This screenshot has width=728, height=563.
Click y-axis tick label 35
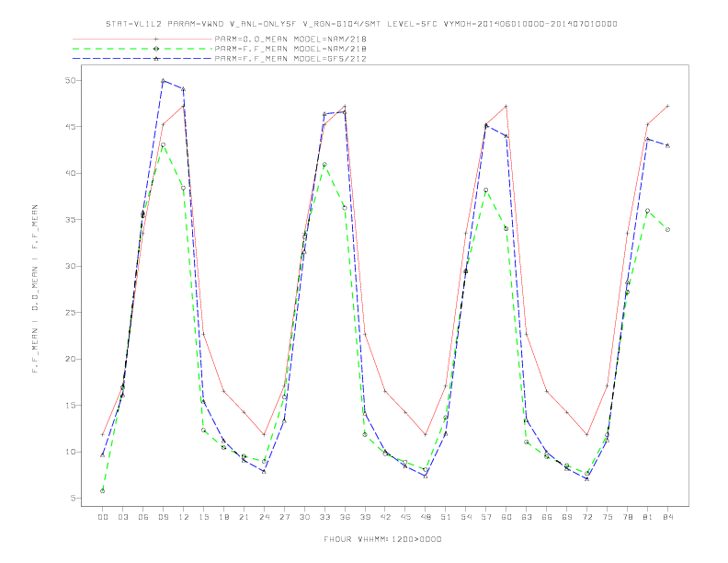tap(70, 220)
